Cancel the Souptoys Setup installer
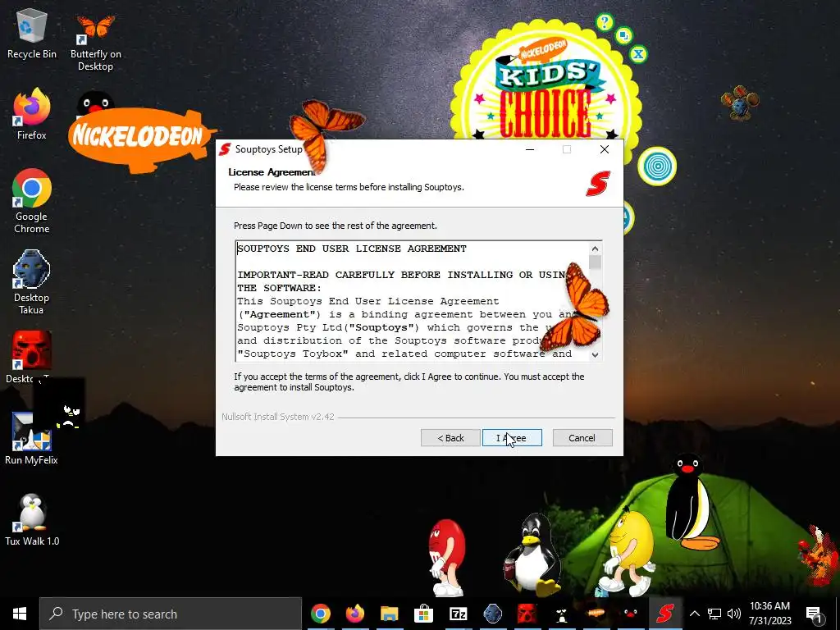The image size is (840, 630). click(582, 438)
